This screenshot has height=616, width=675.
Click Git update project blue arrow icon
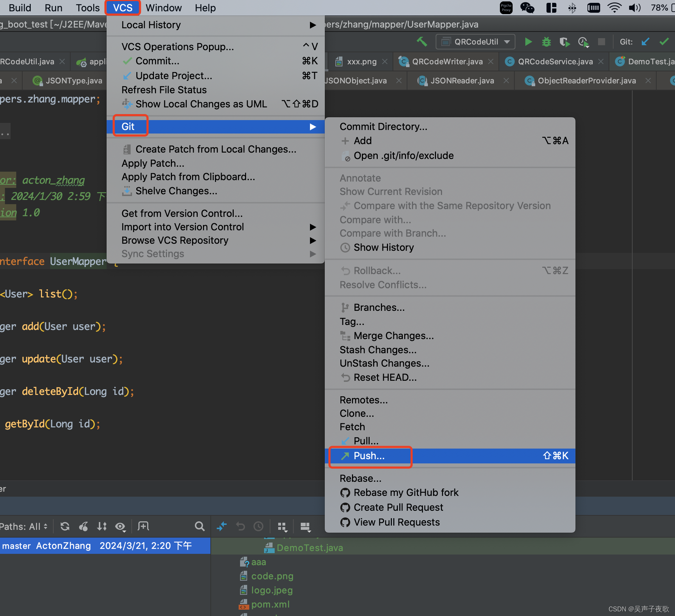pos(645,42)
